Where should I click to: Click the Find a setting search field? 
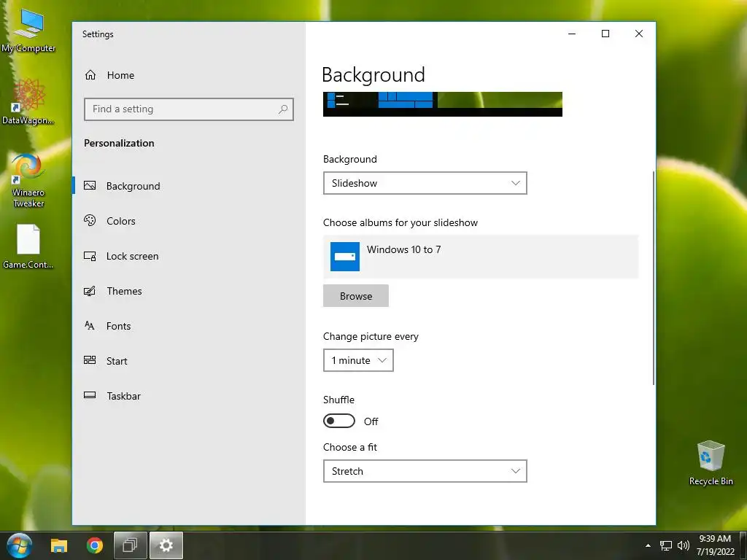189,109
